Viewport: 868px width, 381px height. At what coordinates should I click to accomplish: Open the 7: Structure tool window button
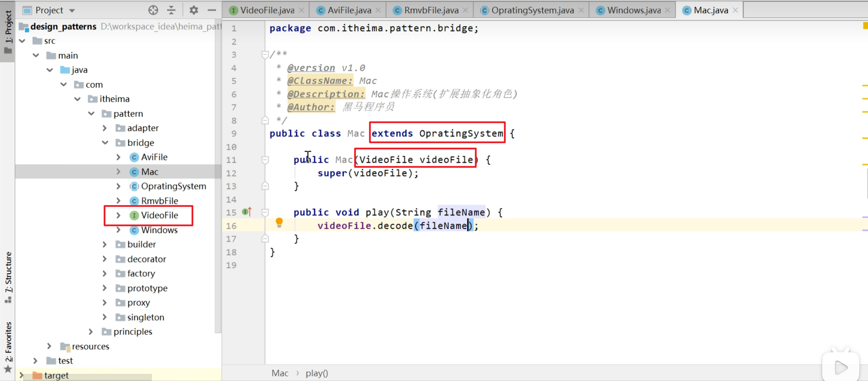(8, 277)
